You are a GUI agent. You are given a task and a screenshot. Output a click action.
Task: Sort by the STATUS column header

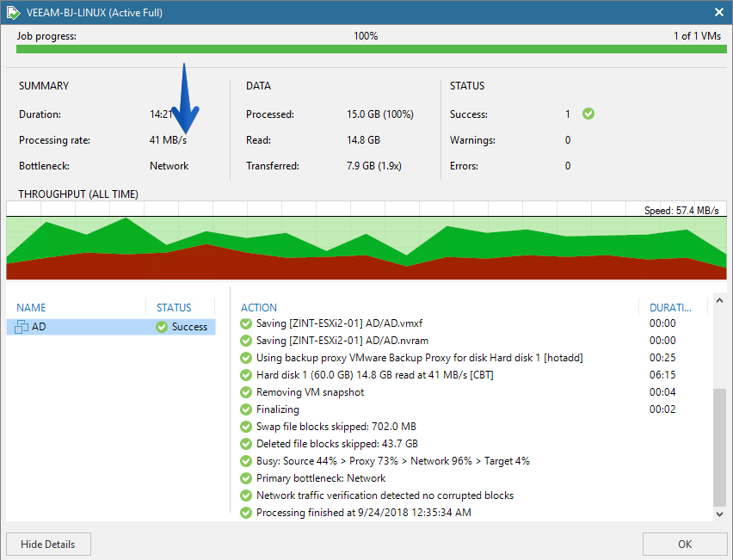click(x=174, y=308)
